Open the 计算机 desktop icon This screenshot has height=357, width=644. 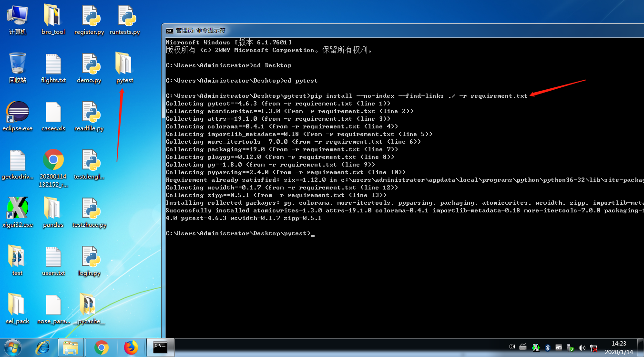pos(17,19)
